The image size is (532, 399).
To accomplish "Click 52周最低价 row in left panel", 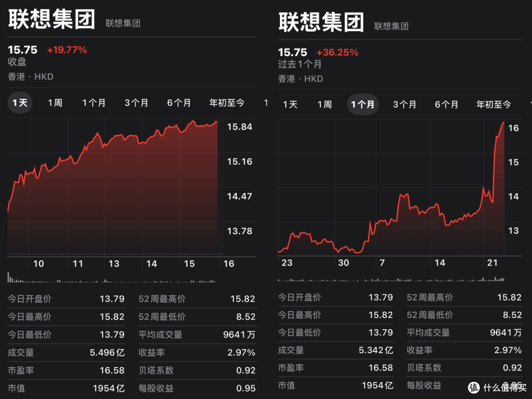I will (197, 317).
